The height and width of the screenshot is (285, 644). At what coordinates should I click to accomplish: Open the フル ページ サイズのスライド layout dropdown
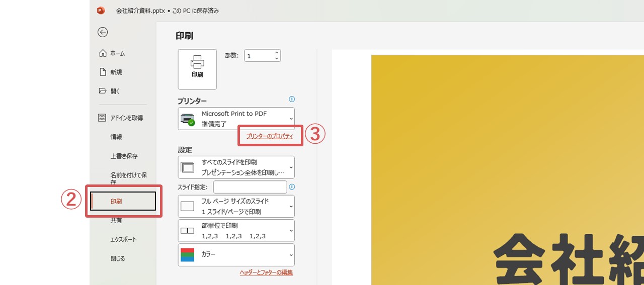pyautogui.click(x=236, y=206)
